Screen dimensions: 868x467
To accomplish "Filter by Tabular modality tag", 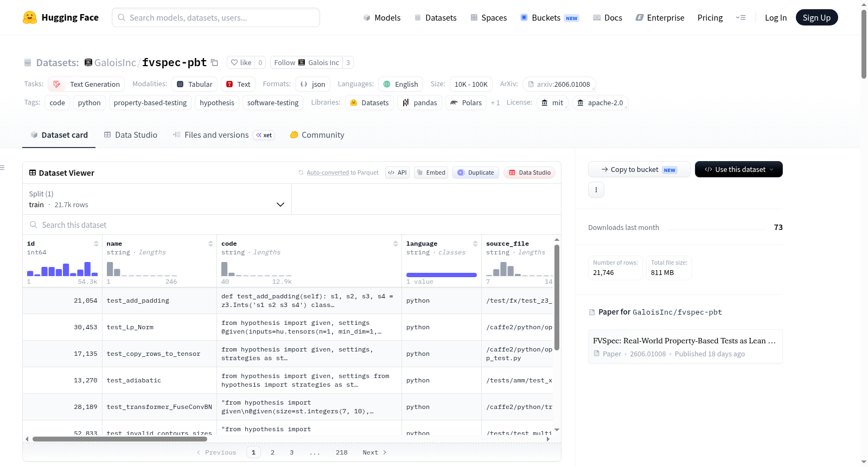I will tap(195, 84).
